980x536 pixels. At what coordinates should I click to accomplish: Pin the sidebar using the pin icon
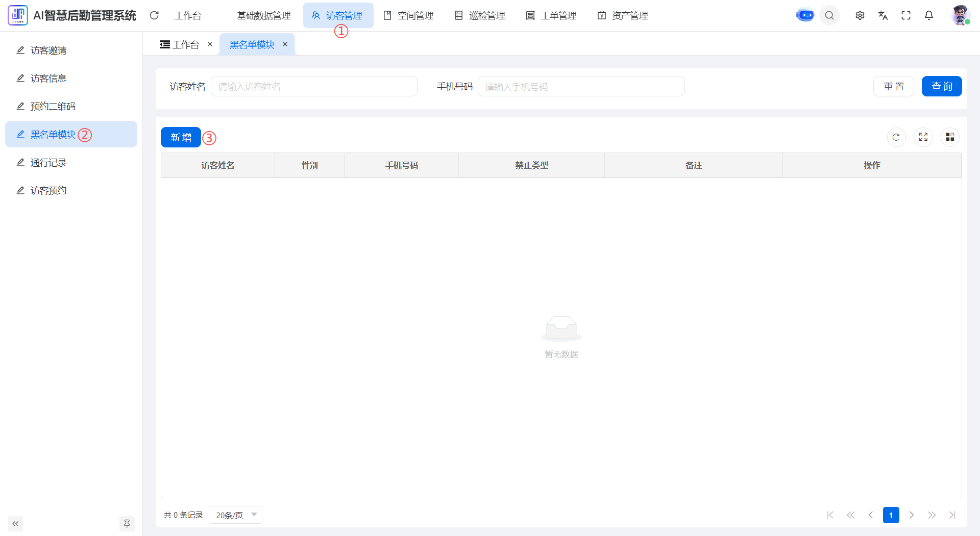tap(127, 524)
